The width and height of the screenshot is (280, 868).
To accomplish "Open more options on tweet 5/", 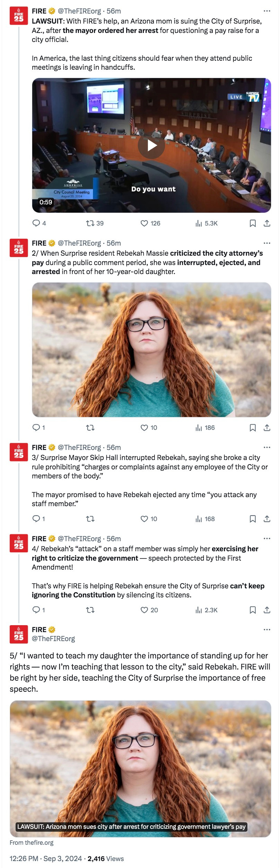I will [x=266, y=629].
